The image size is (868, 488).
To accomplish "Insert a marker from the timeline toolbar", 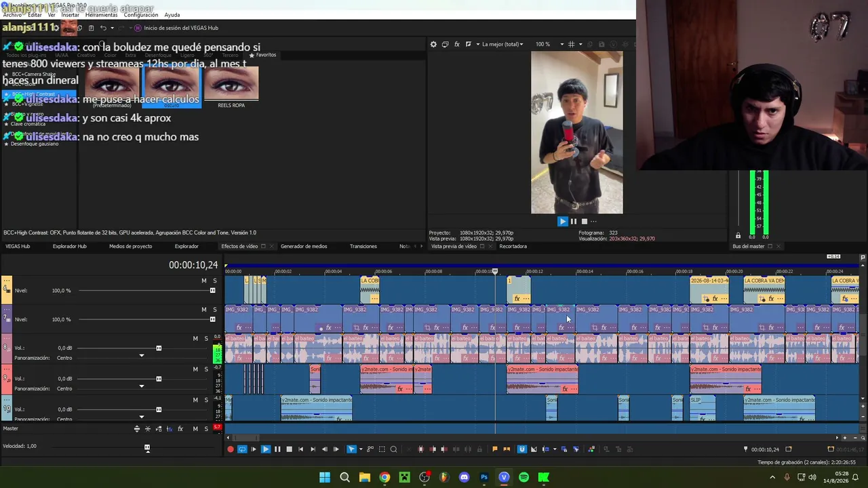I will point(494,449).
